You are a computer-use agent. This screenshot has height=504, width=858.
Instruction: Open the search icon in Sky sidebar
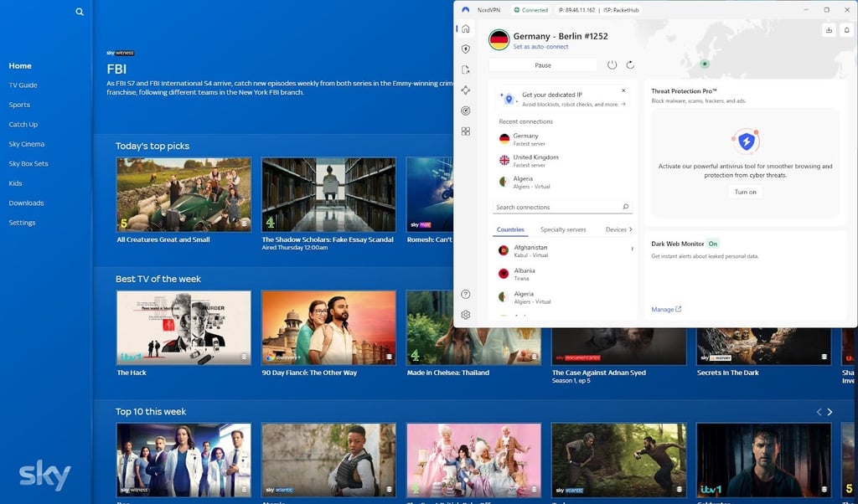pyautogui.click(x=80, y=12)
